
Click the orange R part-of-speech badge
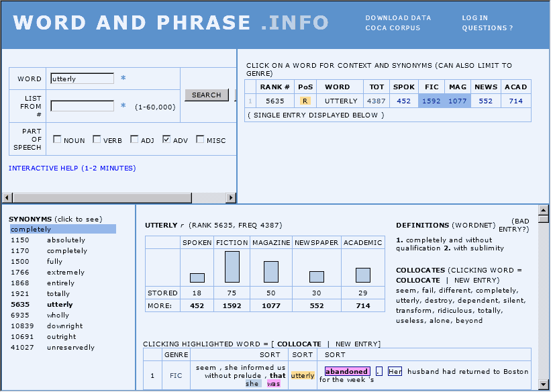point(305,101)
